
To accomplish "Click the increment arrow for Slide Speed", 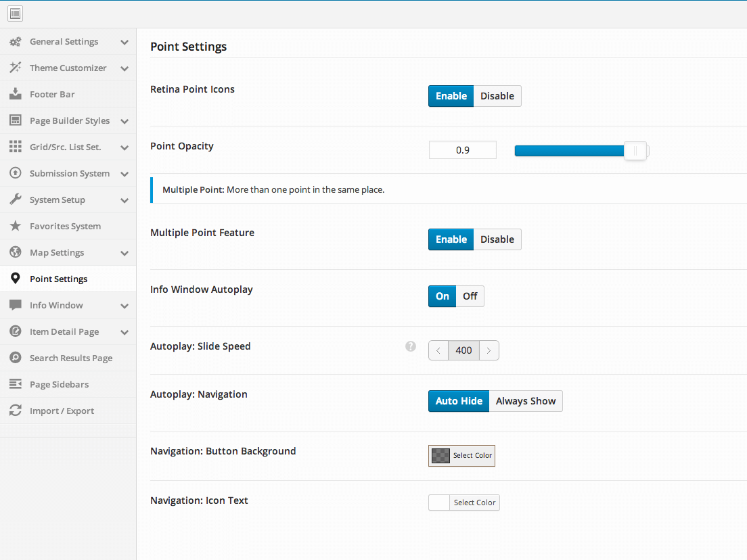I will [489, 350].
